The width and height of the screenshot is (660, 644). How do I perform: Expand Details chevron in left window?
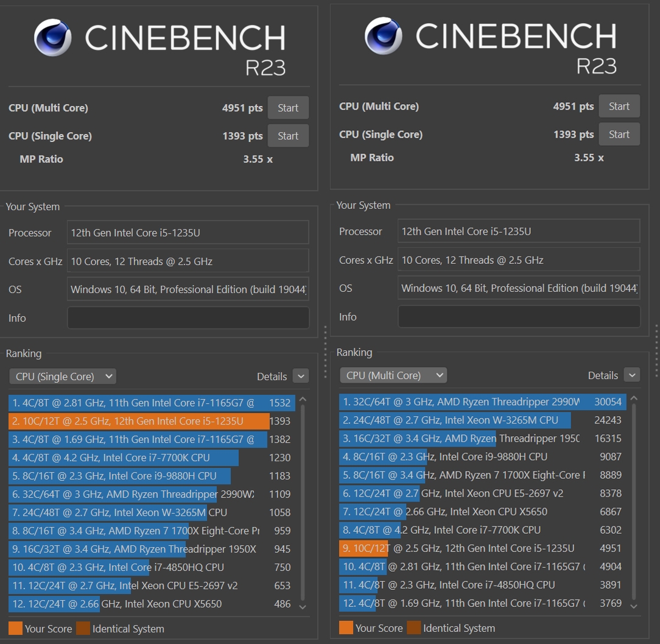pyautogui.click(x=301, y=376)
